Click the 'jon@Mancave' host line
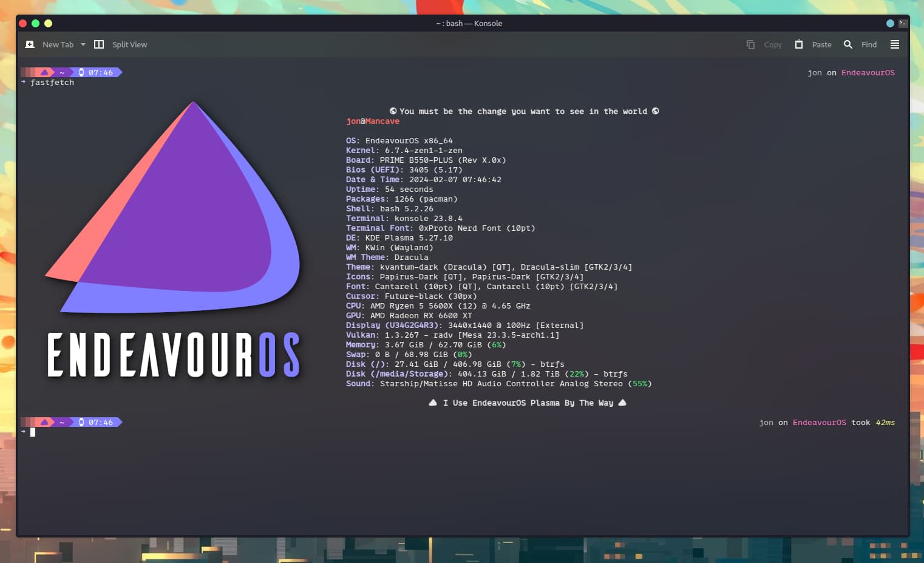The width and height of the screenshot is (924, 563). [x=373, y=121]
